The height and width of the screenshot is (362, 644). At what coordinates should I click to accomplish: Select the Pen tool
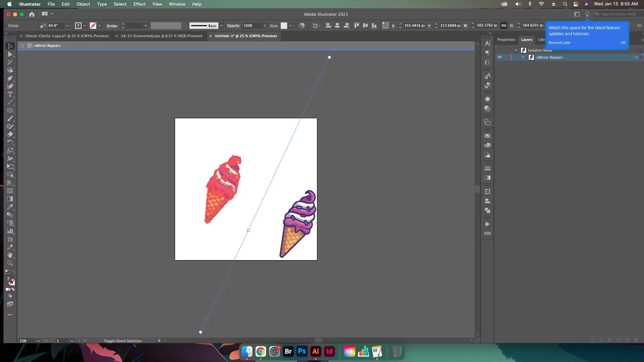(x=10, y=78)
